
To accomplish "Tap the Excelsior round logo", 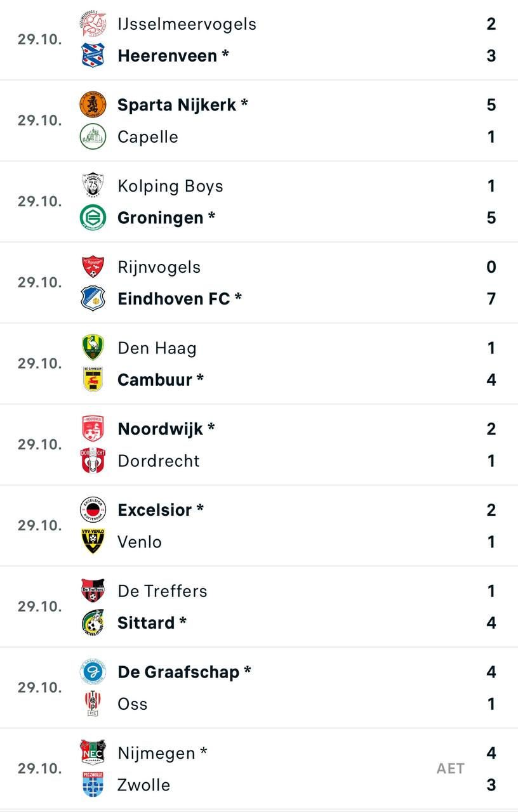I will pyautogui.click(x=93, y=510).
